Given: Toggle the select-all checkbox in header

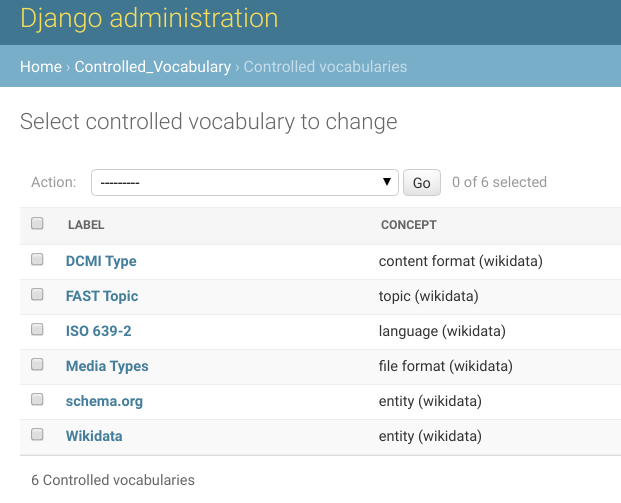Looking at the screenshot, I should coord(37,223).
